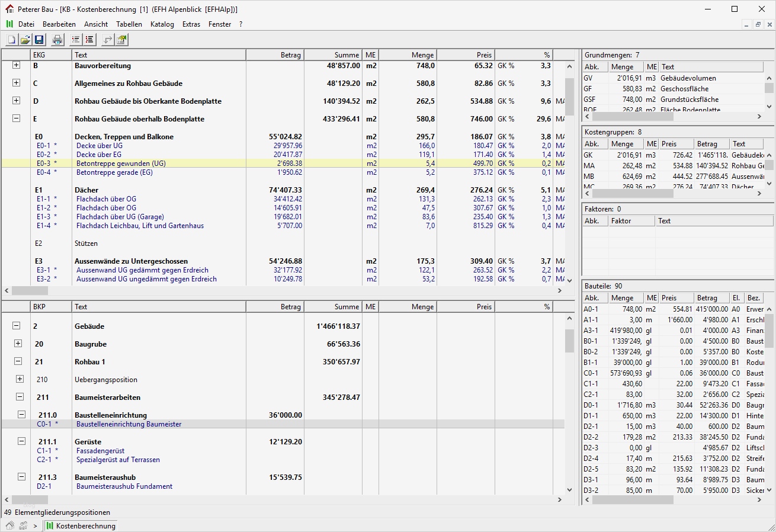The image size is (776, 532).
Task: Collapse row E Rohbau Gebäude oberhalb Bodenplatte
Action: [x=16, y=118]
